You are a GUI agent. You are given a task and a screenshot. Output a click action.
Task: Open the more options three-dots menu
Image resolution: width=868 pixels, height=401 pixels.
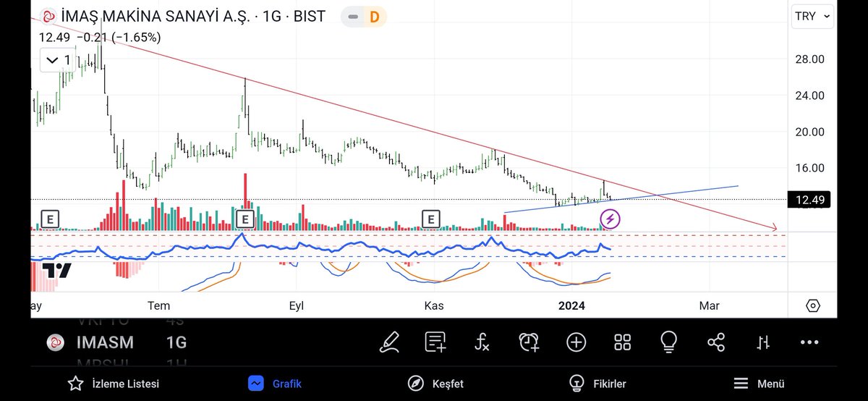tap(809, 342)
